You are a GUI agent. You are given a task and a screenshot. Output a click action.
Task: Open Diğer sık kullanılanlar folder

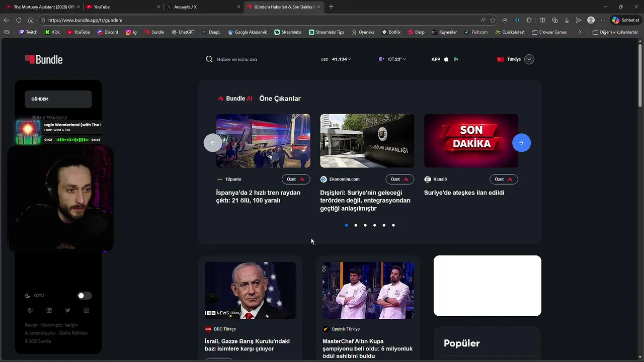tap(615, 32)
